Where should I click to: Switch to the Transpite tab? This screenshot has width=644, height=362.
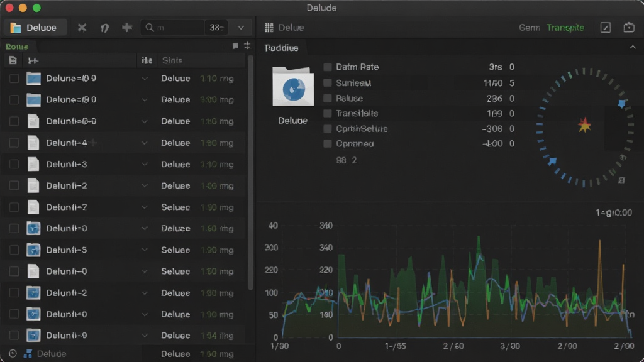click(x=565, y=28)
